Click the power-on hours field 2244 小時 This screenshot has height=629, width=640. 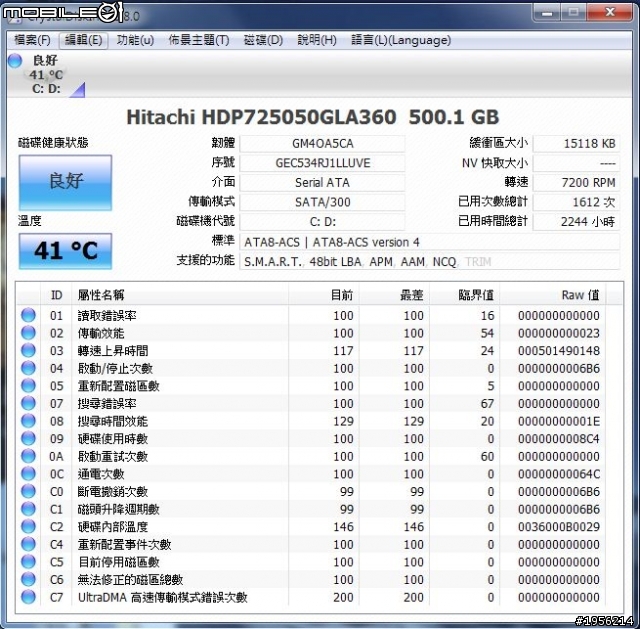click(x=576, y=222)
